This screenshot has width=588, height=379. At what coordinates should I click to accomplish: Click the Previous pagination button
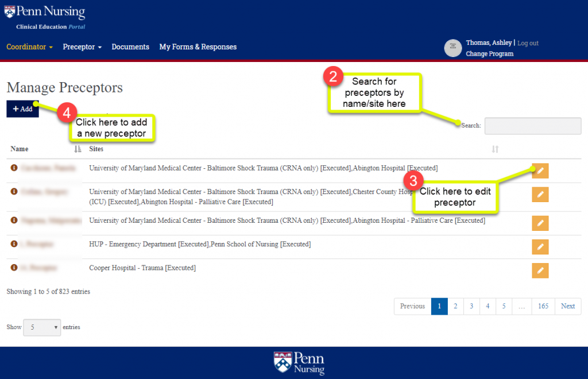pyautogui.click(x=412, y=306)
